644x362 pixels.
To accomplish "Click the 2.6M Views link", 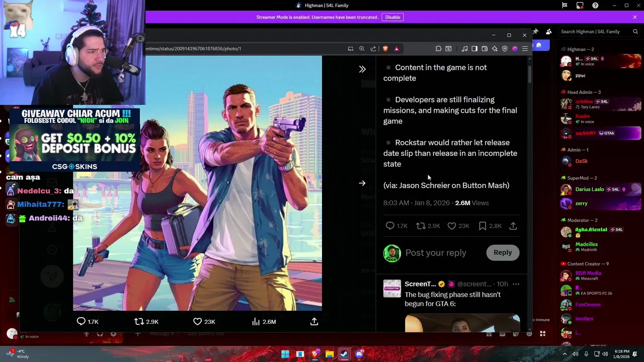I will (x=472, y=203).
